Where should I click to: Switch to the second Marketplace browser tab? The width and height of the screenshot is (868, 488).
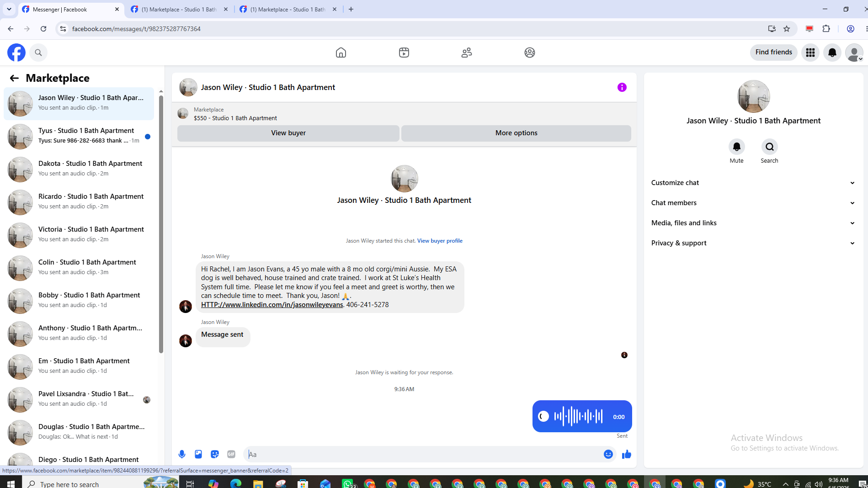coord(179,9)
